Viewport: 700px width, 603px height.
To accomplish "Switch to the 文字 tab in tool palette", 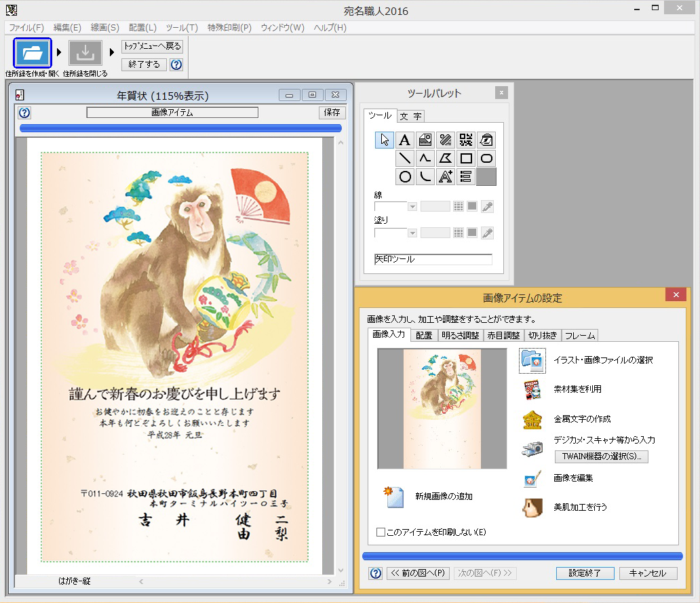I will pos(411,117).
